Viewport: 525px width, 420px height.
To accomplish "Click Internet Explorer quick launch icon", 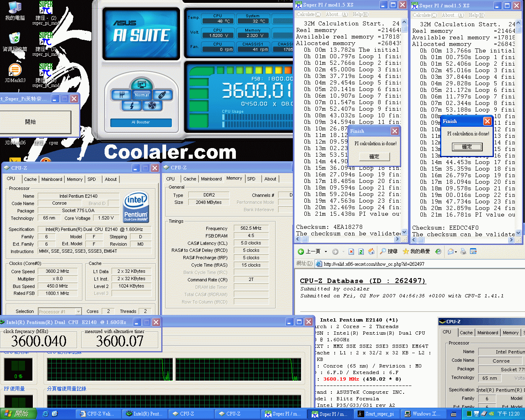I will coord(45,414).
